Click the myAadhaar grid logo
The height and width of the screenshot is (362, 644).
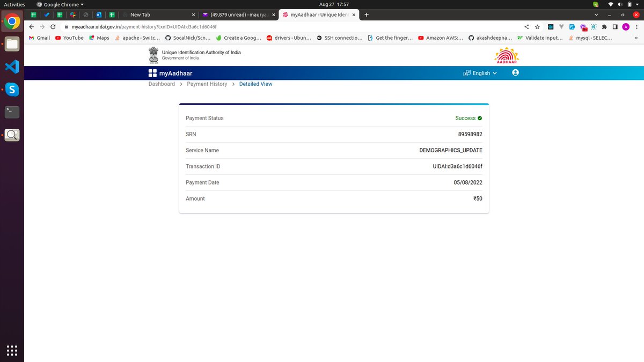[152, 73]
